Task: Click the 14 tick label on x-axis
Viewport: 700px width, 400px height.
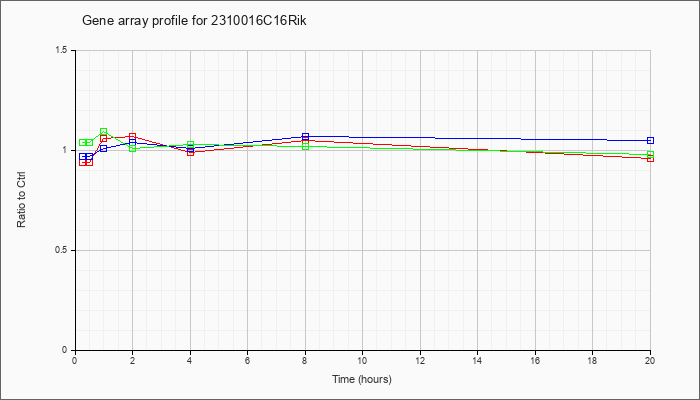Action: pos(477,360)
